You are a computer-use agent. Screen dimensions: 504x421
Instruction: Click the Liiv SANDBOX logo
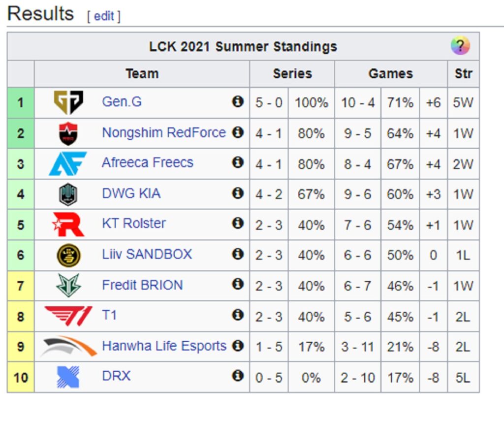click(68, 255)
